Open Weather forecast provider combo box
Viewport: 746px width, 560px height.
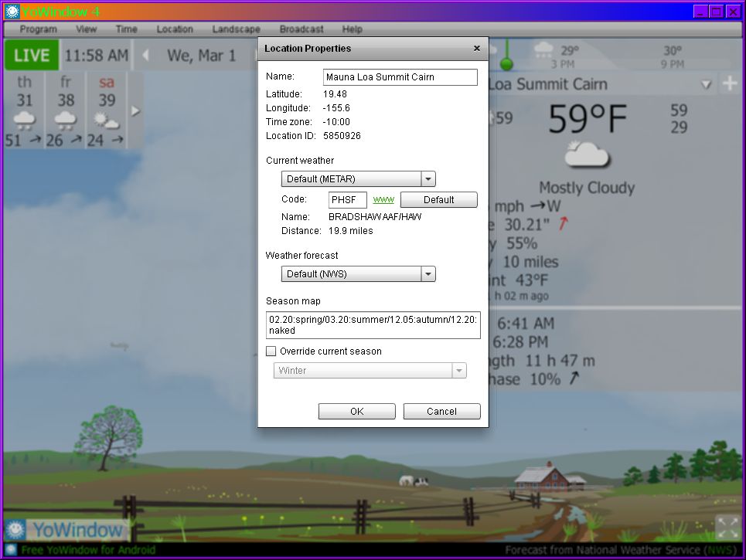pos(358,274)
